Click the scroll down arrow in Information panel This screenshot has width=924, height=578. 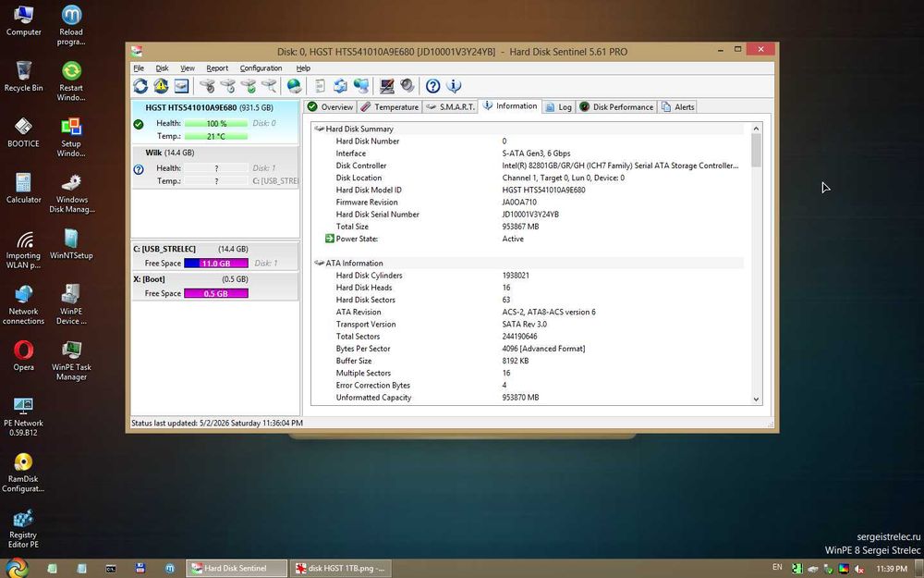coord(756,400)
